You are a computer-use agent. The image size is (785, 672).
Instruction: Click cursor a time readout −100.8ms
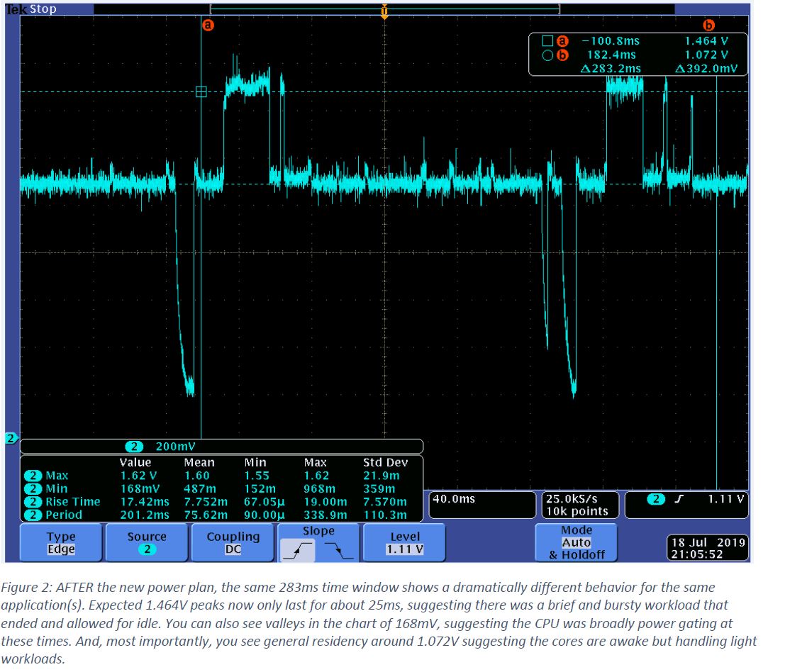coord(611,41)
